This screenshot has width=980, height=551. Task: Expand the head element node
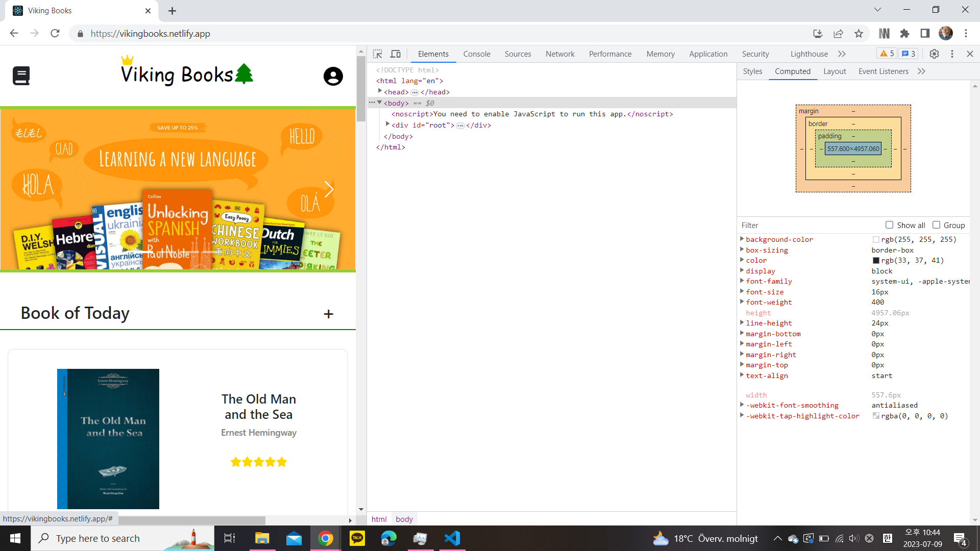(x=380, y=91)
